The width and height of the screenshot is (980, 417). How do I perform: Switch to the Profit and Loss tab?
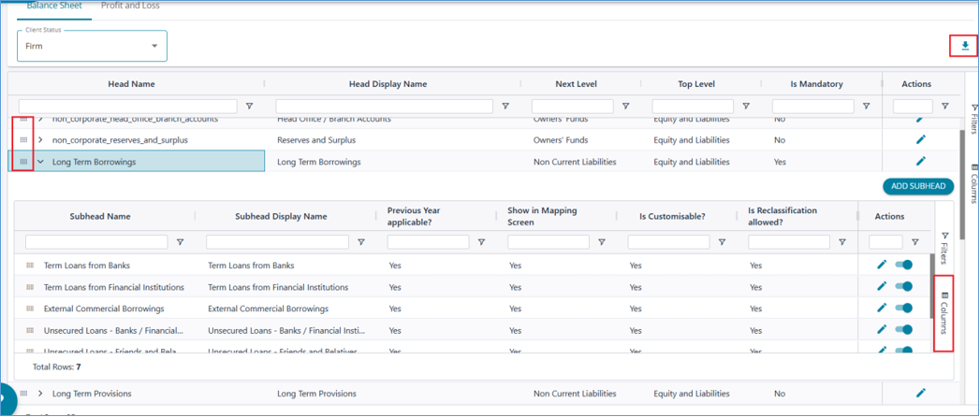tap(130, 6)
